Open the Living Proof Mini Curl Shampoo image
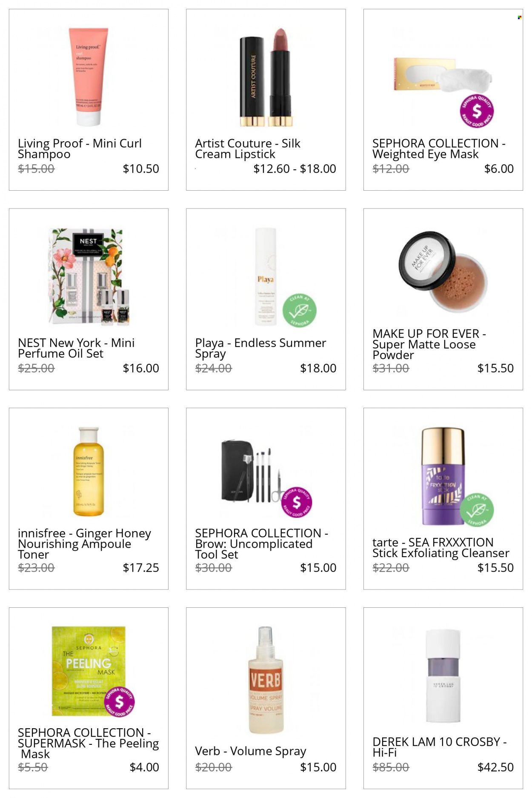This screenshot has height=798, width=532. (x=89, y=77)
